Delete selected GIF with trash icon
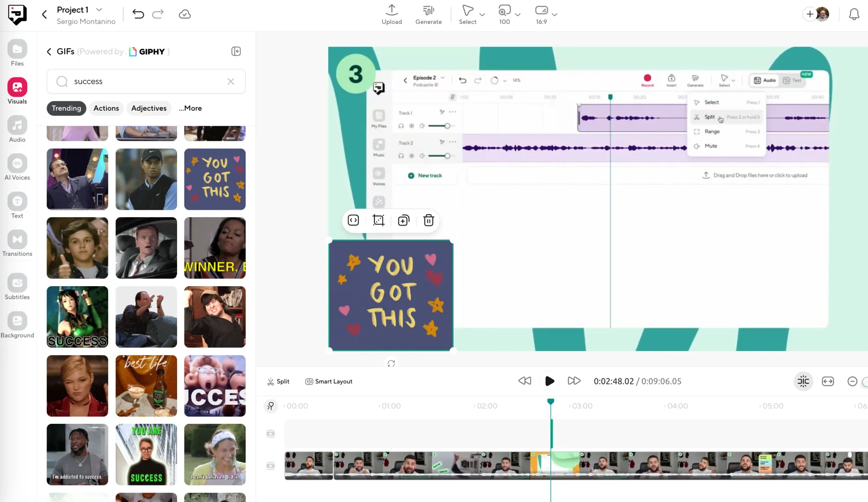 428,221
